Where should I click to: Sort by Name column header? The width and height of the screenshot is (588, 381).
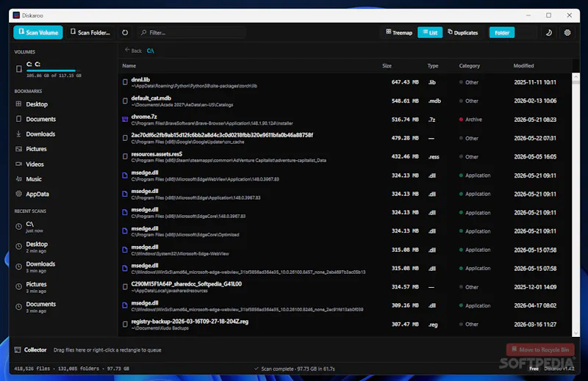129,65
